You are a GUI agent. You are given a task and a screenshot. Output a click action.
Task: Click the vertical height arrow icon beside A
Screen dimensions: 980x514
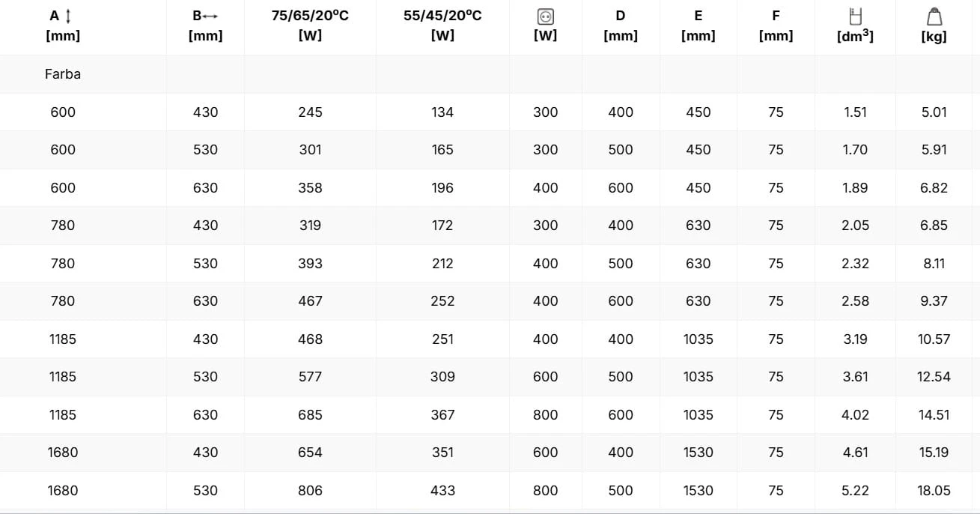70,16
